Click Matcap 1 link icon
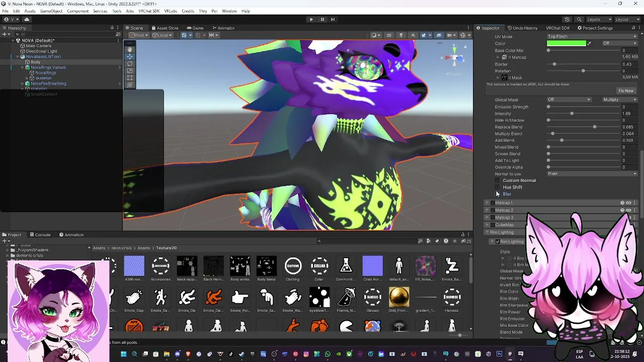Image resolution: width=644 pixels, height=362 pixels. point(628,203)
